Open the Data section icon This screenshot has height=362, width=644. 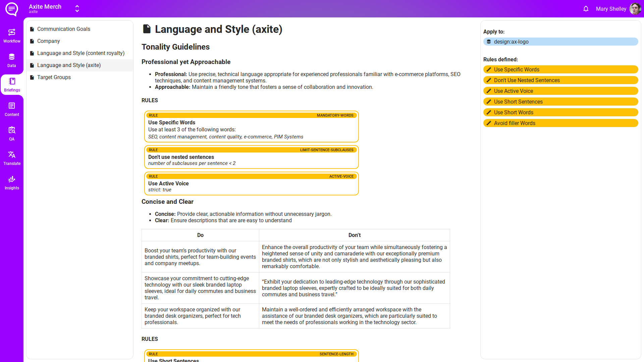point(12,60)
